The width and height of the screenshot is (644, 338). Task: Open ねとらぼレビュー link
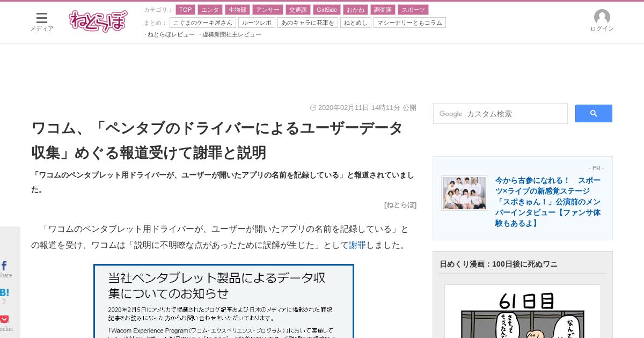(x=171, y=34)
